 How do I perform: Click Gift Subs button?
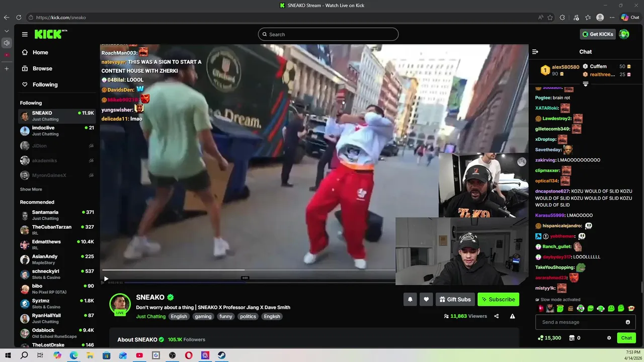[x=455, y=299]
